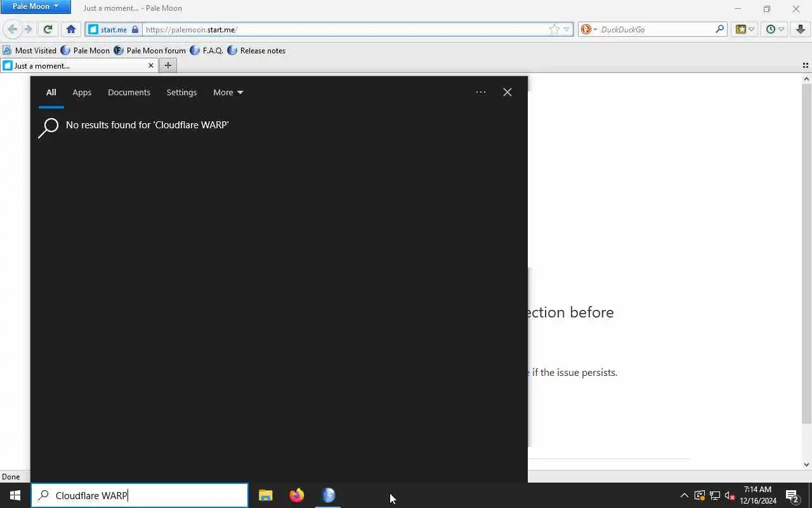Click the muted volume tray icon
Viewport: 812px width, 508px height.
click(x=730, y=495)
